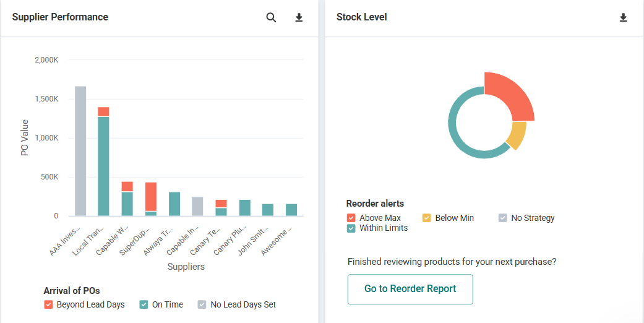Click the Local Tran... axis label
Viewport: 644px width, 323px height.
pyautogui.click(x=89, y=240)
